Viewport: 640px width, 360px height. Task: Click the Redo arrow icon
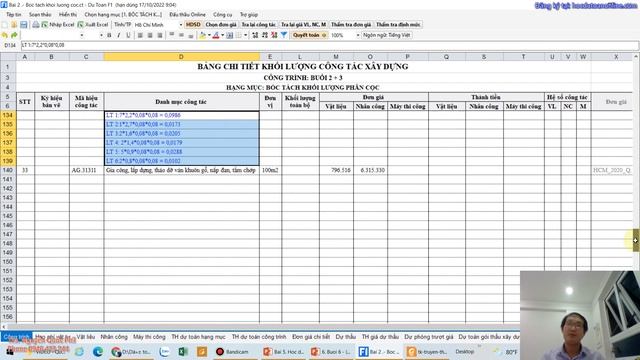click(x=14, y=36)
